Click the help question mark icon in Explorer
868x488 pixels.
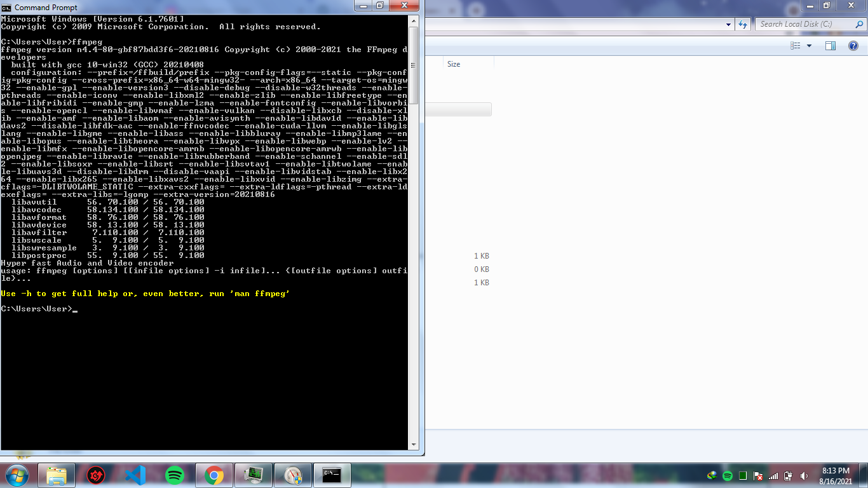853,46
